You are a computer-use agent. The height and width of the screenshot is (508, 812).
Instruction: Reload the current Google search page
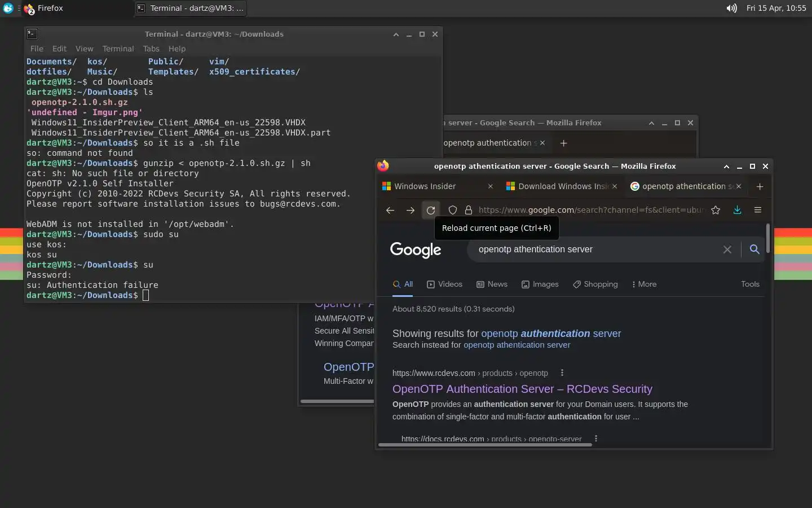tap(431, 210)
